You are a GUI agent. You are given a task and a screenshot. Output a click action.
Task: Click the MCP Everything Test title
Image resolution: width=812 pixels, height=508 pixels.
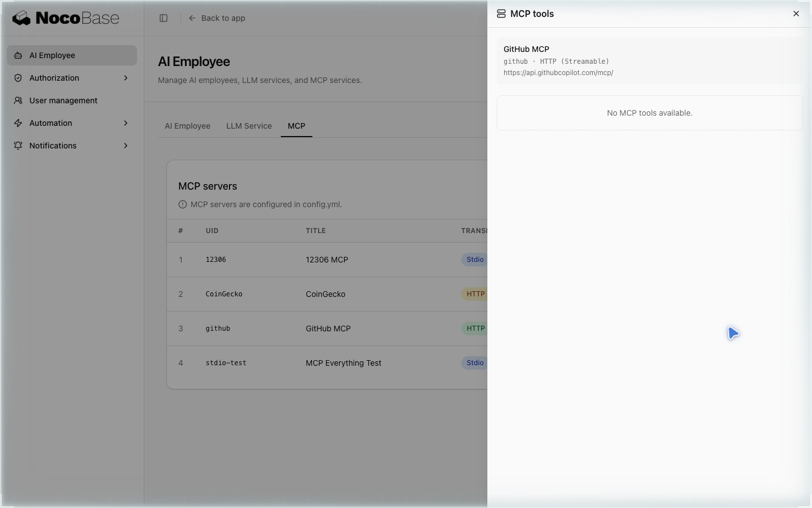(x=343, y=363)
